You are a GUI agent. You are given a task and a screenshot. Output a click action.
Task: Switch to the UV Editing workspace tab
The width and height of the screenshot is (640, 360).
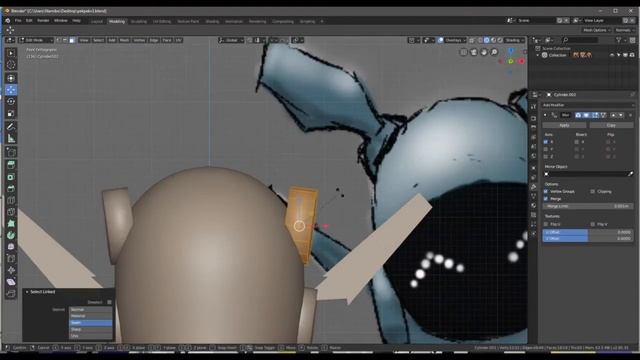pos(162,21)
